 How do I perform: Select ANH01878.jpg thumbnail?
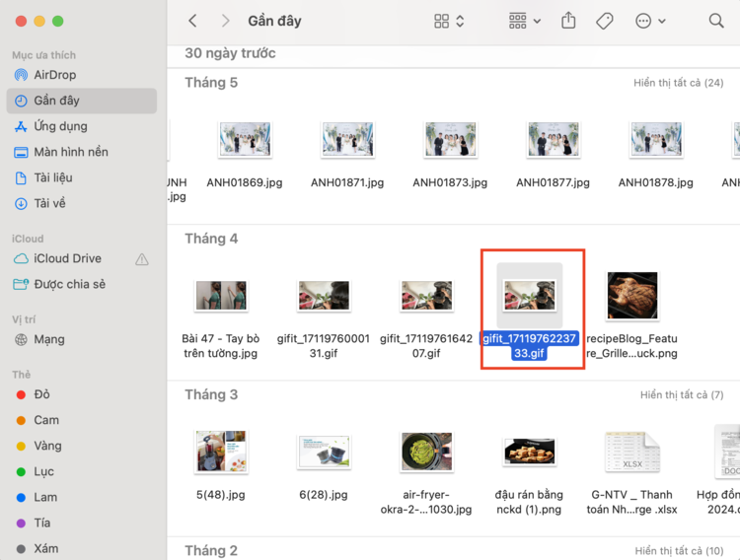pos(656,139)
